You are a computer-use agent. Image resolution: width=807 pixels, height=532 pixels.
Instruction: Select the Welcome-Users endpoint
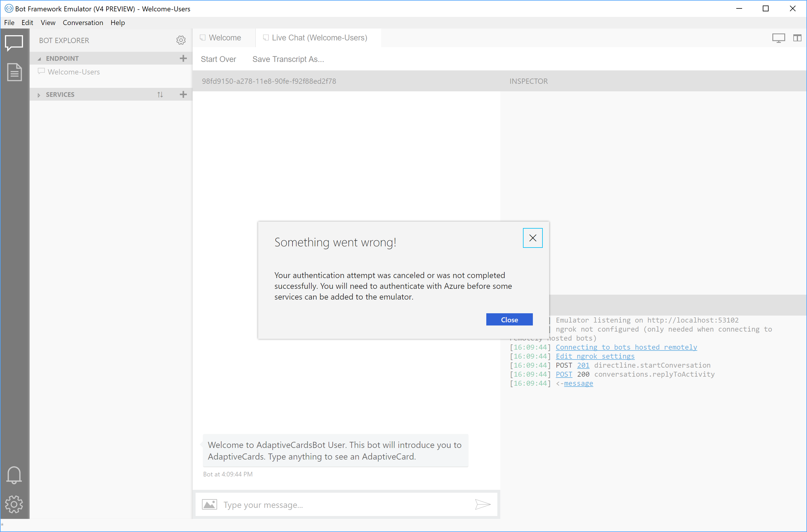coord(73,72)
